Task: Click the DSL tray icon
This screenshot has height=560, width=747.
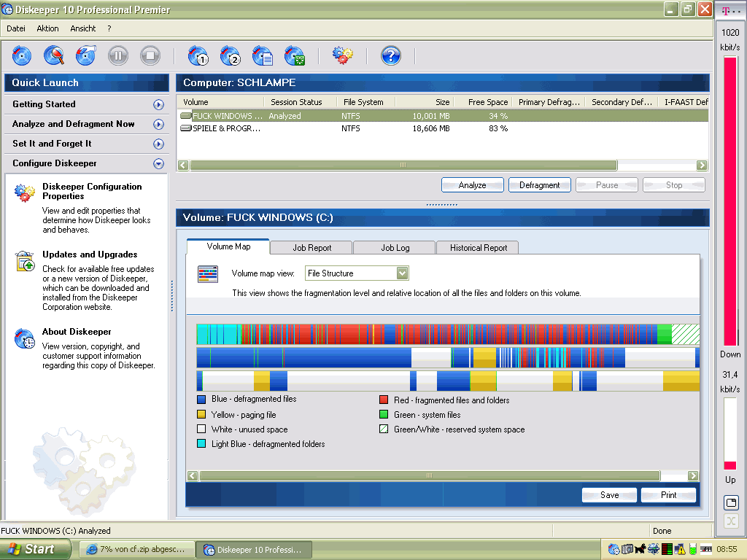Action: 705,549
